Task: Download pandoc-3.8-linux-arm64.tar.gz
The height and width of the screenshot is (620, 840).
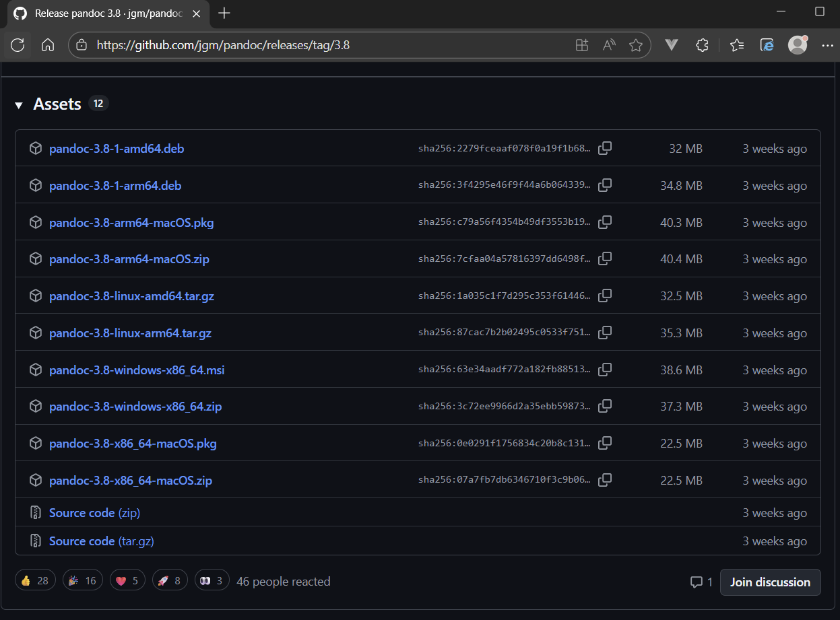Action: pos(130,333)
